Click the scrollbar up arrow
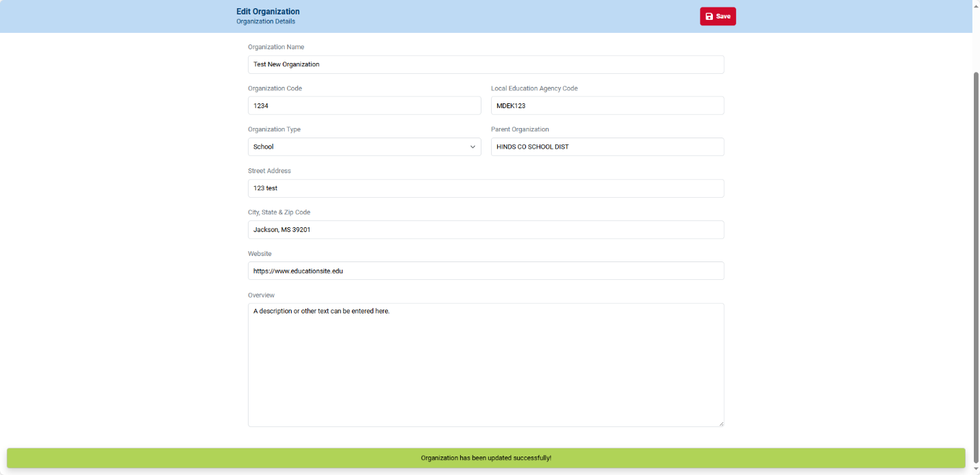980x475 pixels. pos(975,5)
